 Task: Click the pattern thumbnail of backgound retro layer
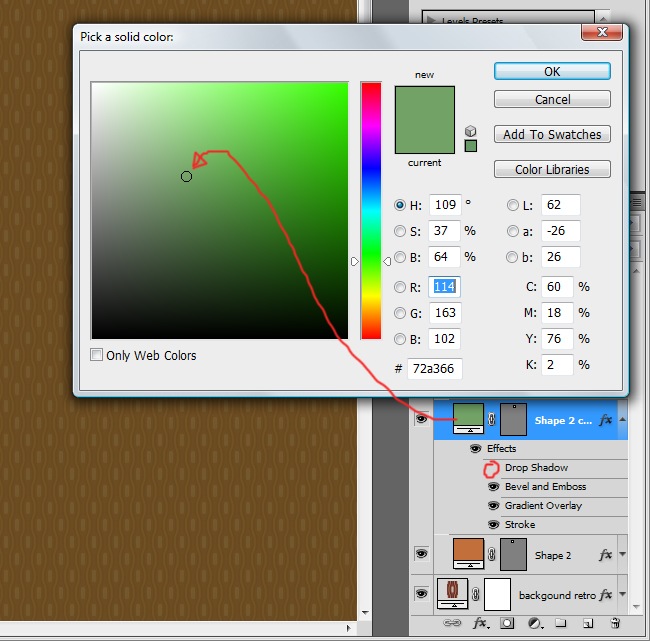tap(453, 594)
